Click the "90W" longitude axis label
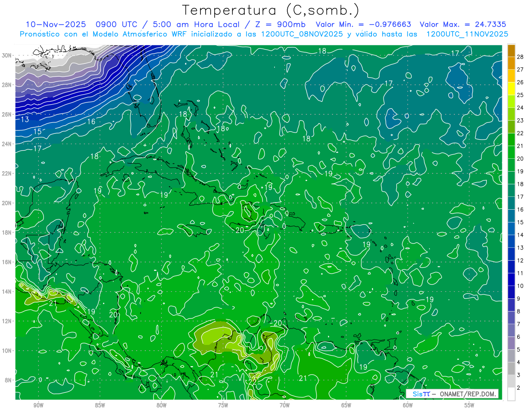The image size is (532, 411). (38, 405)
